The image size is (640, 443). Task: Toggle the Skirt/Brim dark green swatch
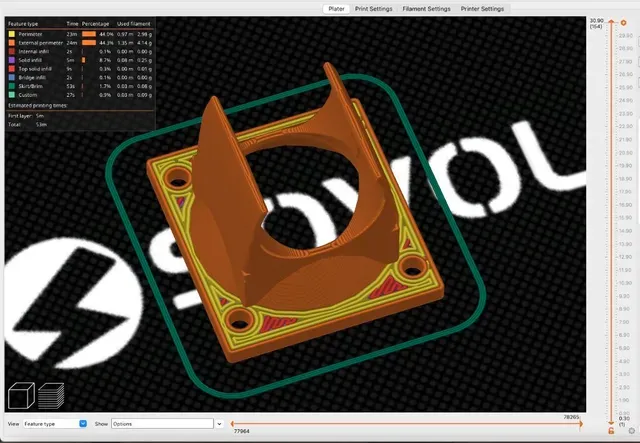[x=12, y=86]
